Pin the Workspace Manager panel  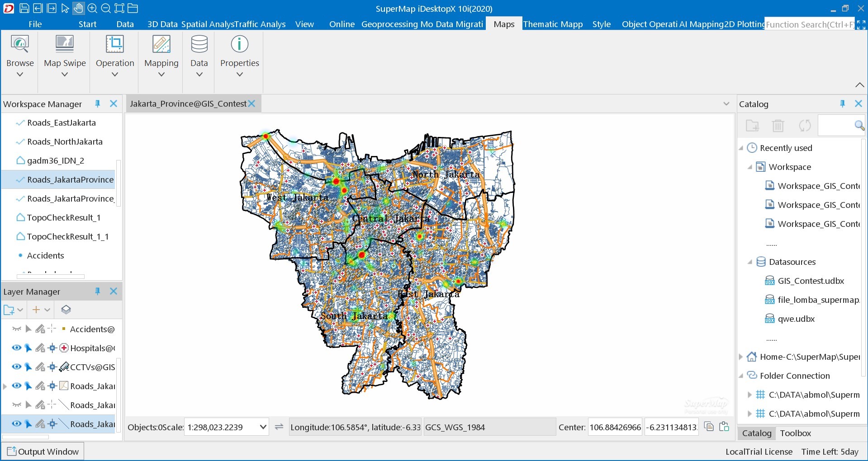[97, 104]
